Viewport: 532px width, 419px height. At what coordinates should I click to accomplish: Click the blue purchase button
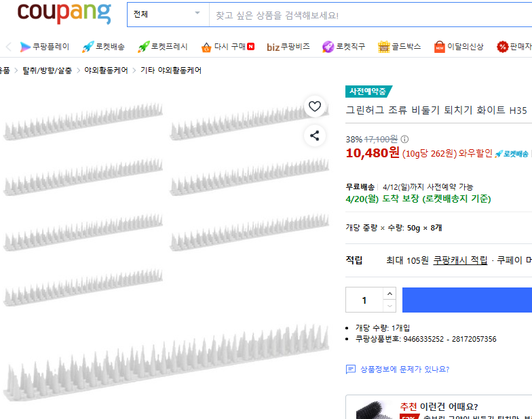(x=467, y=300)
